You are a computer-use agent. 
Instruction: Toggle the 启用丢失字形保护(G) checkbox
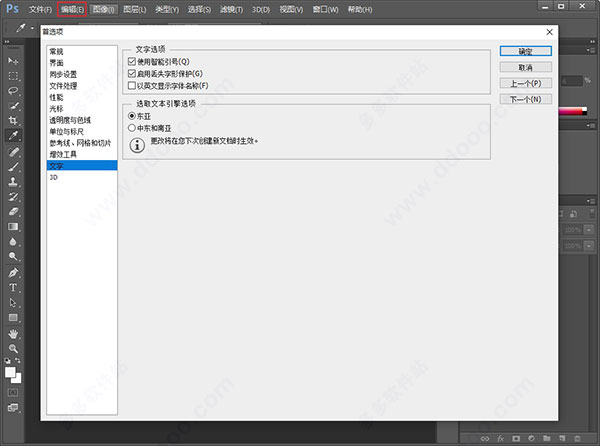click(132, 73)
